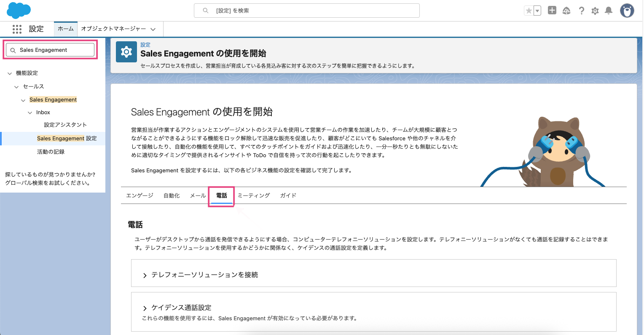This screenshot has height=335, width=644.
Task: Click the Salesforce cloud logo
Action: (x=19, y=10)
